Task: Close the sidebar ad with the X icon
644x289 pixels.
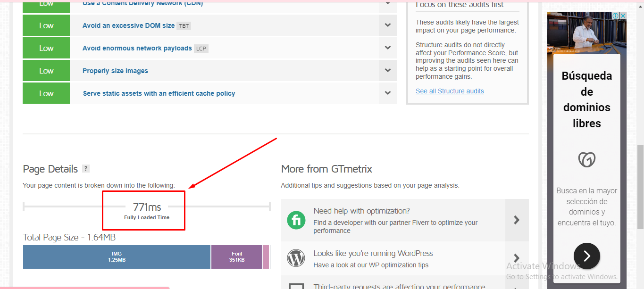Action: [623, 16]
